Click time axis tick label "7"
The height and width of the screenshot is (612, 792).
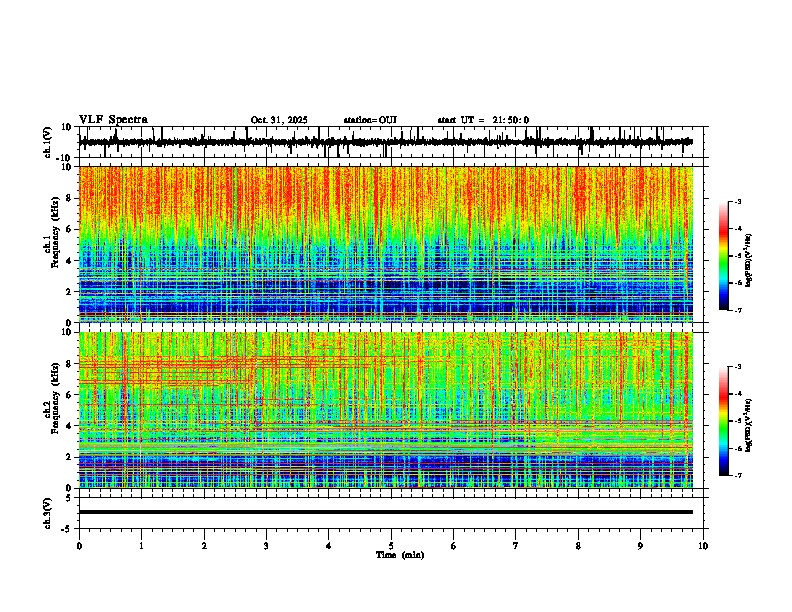[516, 546]
